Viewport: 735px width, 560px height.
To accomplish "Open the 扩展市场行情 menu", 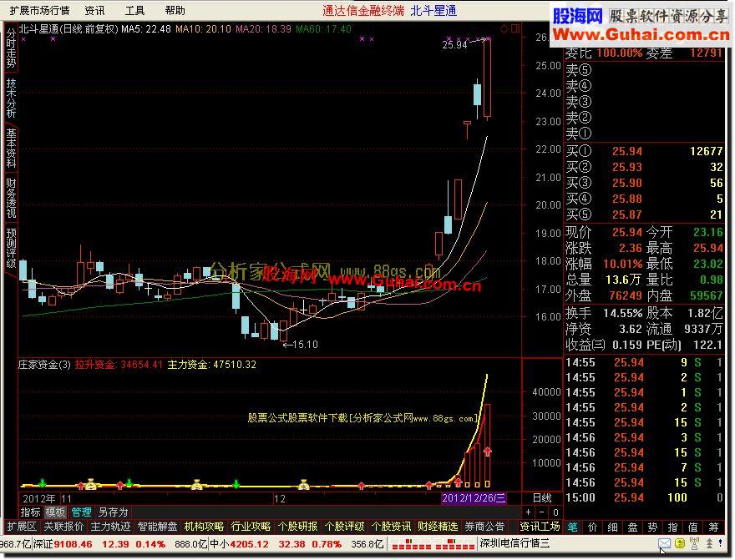I will coord(39,10).
